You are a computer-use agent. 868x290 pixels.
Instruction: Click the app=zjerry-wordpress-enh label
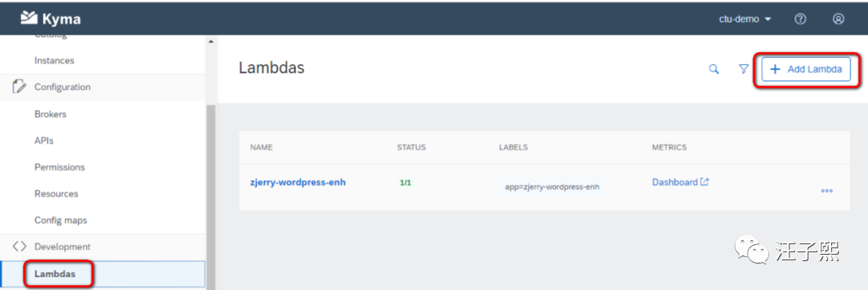[x=552, y=187]
